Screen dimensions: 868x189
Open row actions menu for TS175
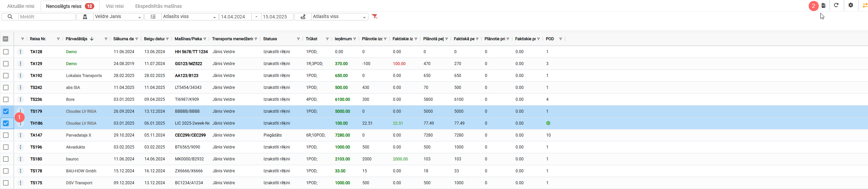[x=20, y=183]
